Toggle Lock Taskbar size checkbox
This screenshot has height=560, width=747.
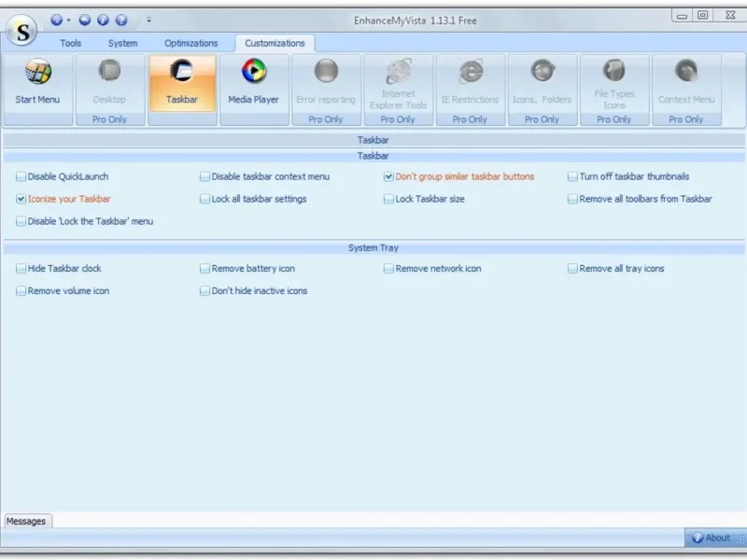[388, 199]
